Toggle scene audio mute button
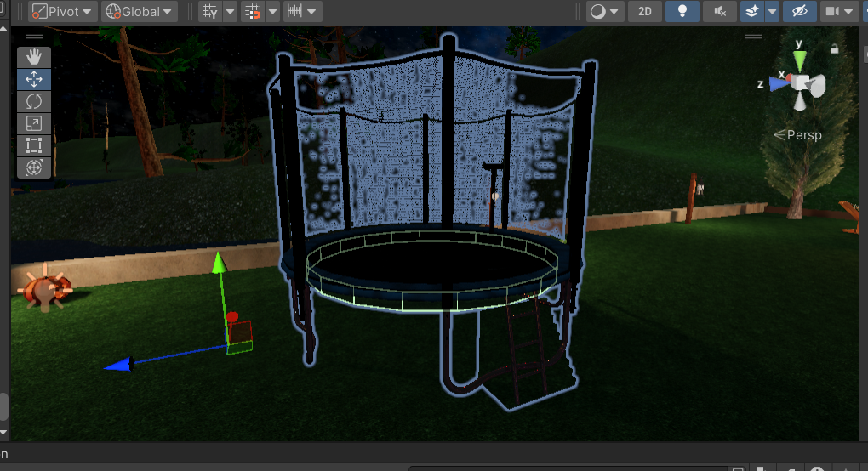The height and width of the screenshot is (471, 868). [x=720, y=11]
